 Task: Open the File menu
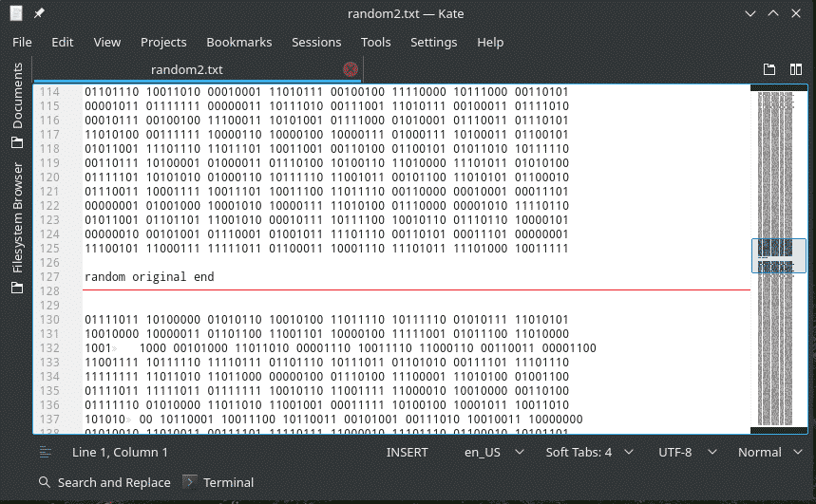click(x=22, y=42)
